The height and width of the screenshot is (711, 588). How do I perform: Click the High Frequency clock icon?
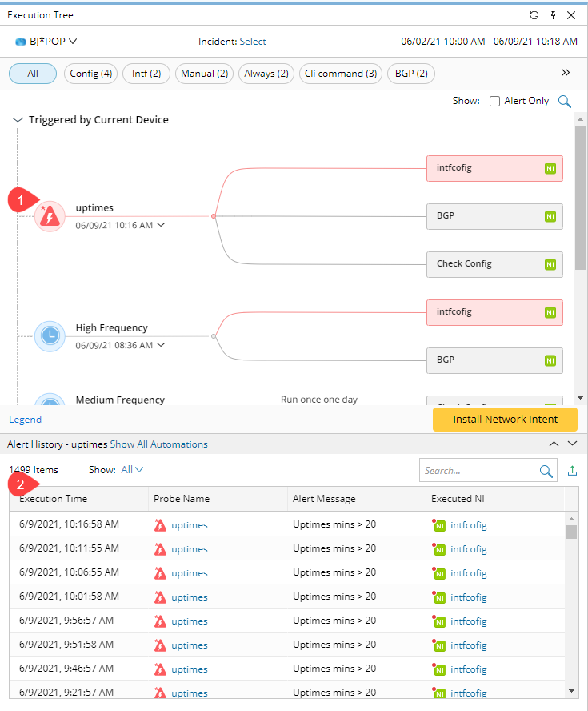pos(50,336)
